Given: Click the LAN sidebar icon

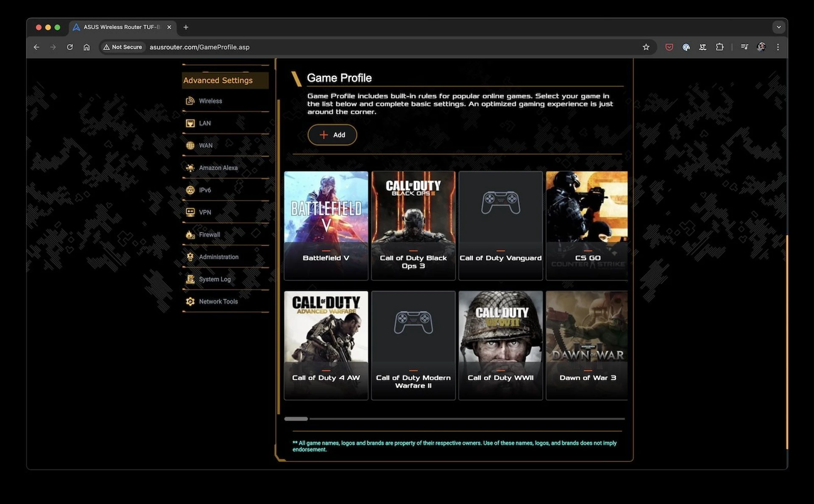Looking at the screenshot, I should coord(190,123).
